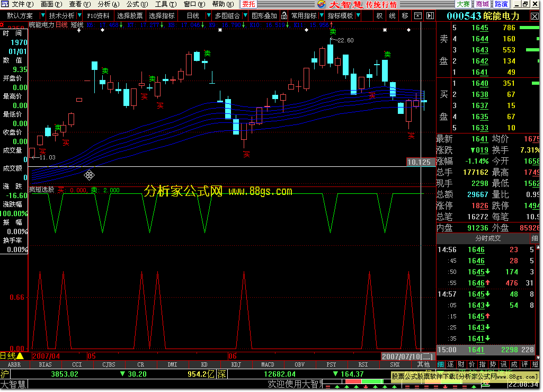Switch to the 势 bottom tab
Viewport: 543px width, 392px height.
(x=493, y=364)
